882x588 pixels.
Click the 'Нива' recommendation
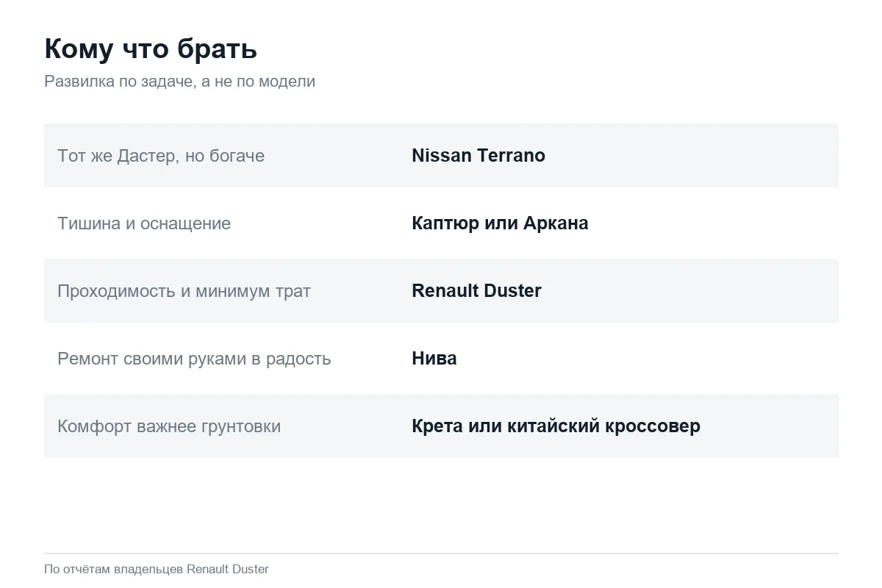pos(434,359)
